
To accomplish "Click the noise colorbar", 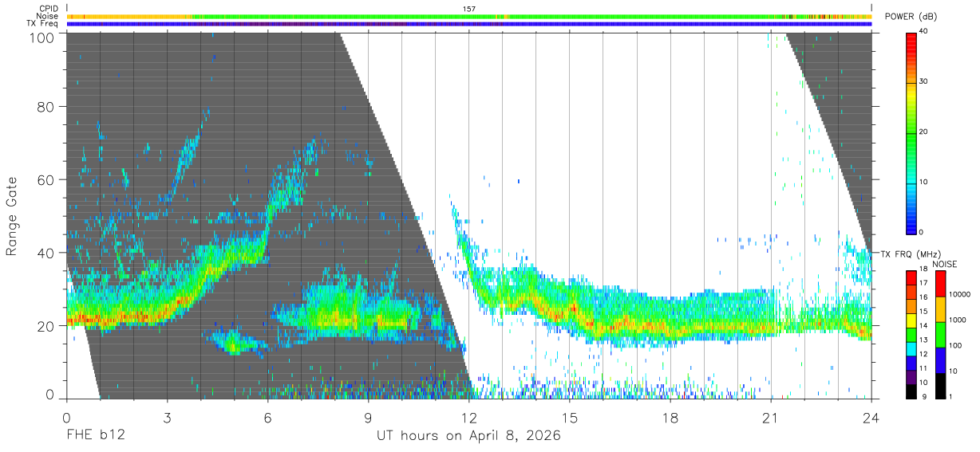I will coord(940,334).
